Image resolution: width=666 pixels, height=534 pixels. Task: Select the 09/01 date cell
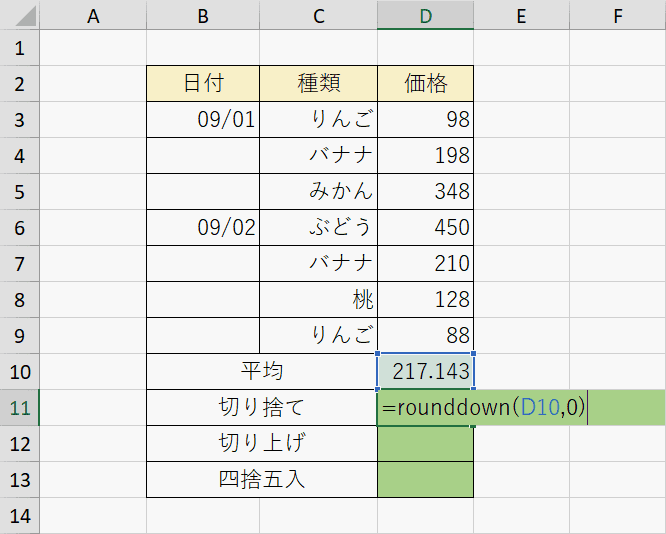[x=203, y=120]
